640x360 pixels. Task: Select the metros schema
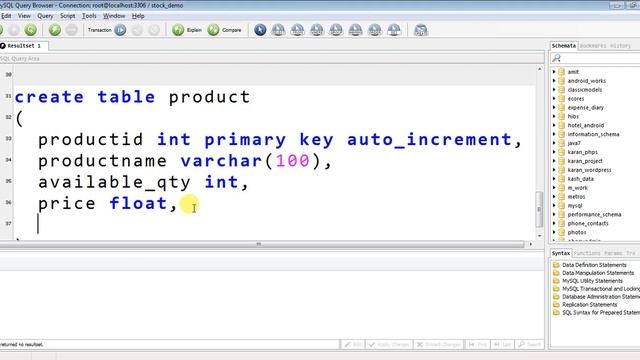coord(576,197)
